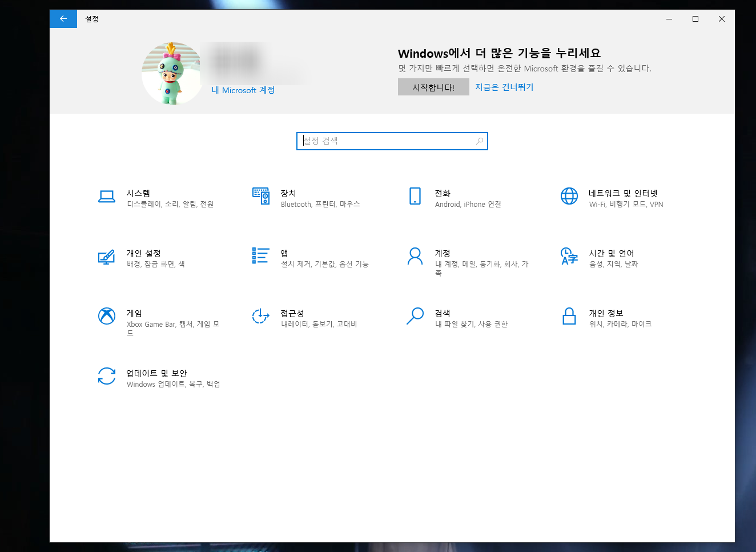Viewport: 756px width, 552px height.
Task: Select the 계정 title text
Action: pos(443,254)
